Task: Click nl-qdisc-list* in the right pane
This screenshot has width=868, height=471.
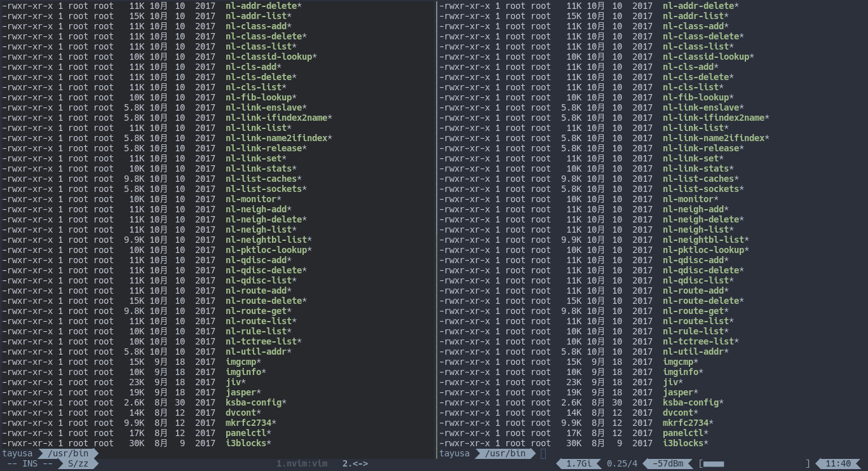Action: [x=698, y=280]
